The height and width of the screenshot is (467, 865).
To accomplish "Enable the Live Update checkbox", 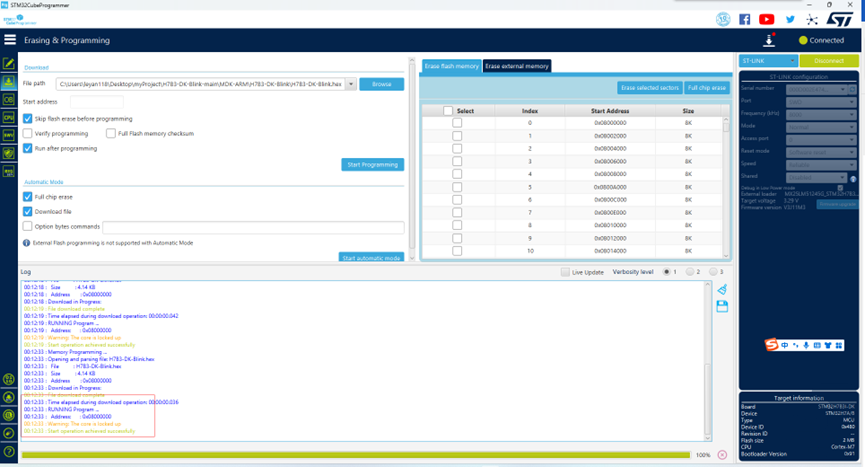I will (x=565, y=272).
